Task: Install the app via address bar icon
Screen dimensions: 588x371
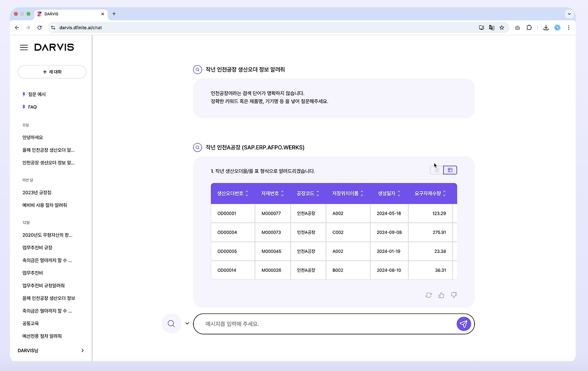Action: click(481, 28)
